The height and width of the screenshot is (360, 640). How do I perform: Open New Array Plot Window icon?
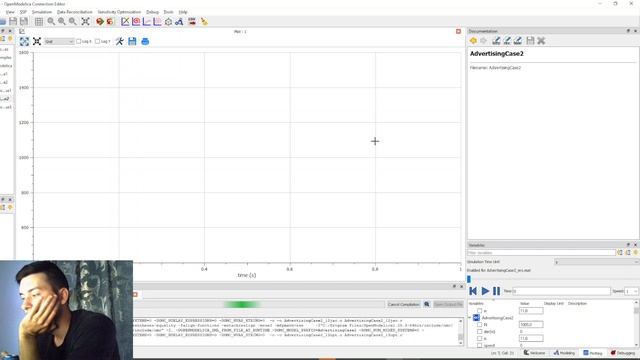point(147,22)
